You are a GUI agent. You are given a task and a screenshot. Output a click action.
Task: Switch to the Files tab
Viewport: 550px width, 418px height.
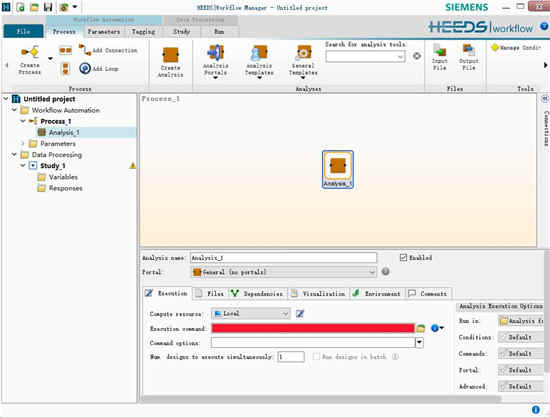(x=210, y=294)
